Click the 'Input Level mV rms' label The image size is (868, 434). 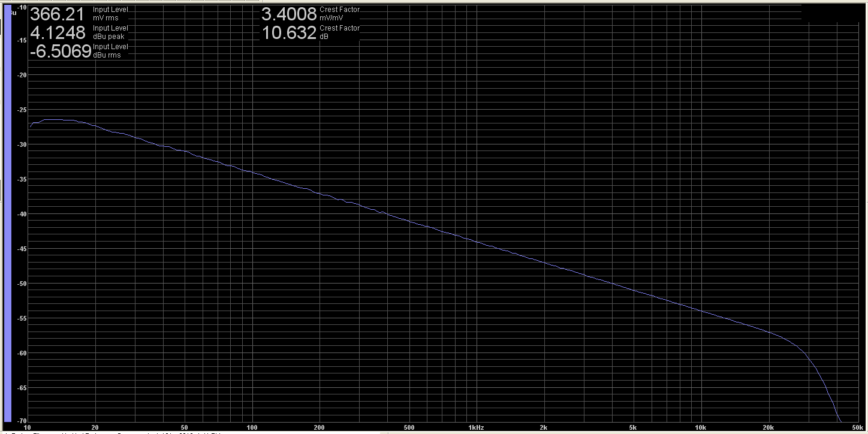110,14
